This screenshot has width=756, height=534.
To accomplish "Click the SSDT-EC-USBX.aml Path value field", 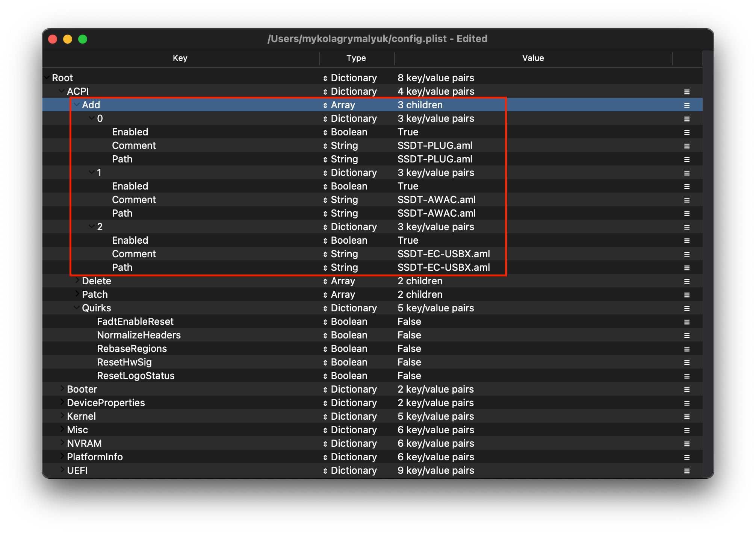I will (443, 267).
